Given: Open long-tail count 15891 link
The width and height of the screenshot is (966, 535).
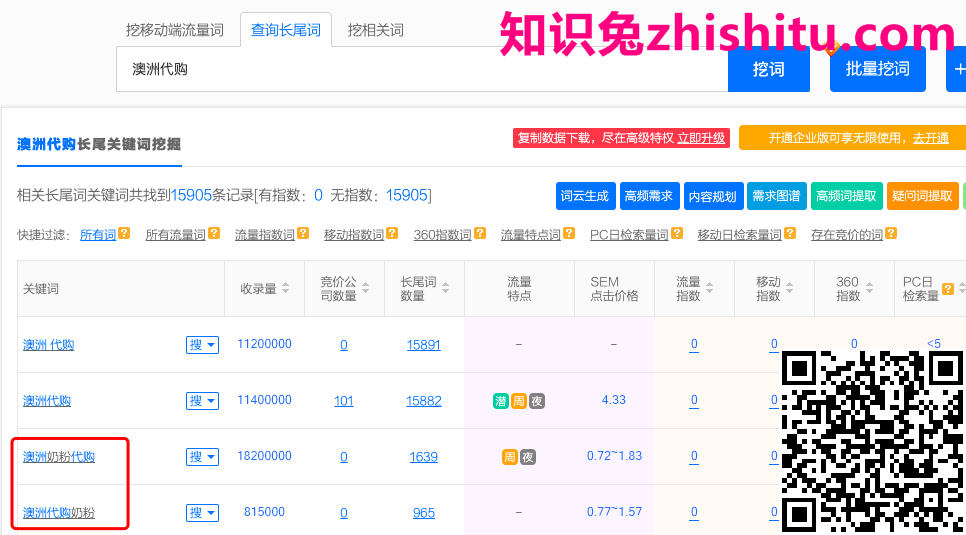Looking at the screenshot, I should (423, 345).
